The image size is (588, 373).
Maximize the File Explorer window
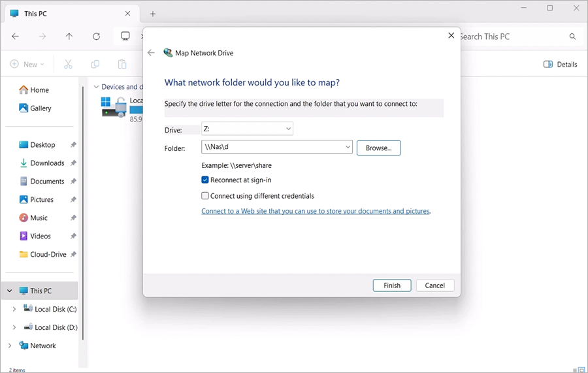[549, 8]
